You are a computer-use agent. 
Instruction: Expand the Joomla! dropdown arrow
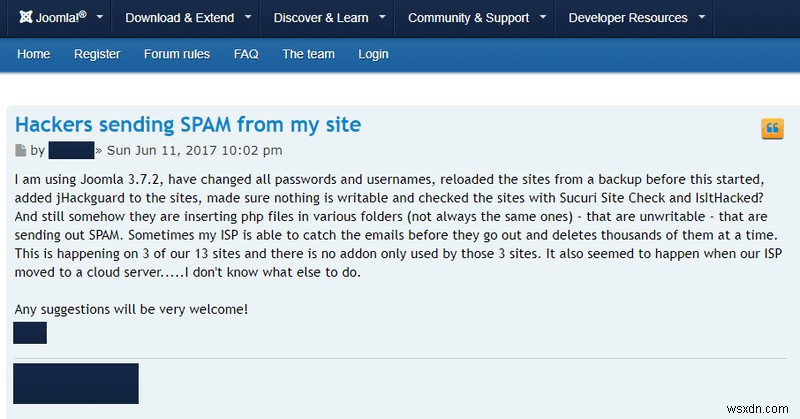[x=100, y=17]
